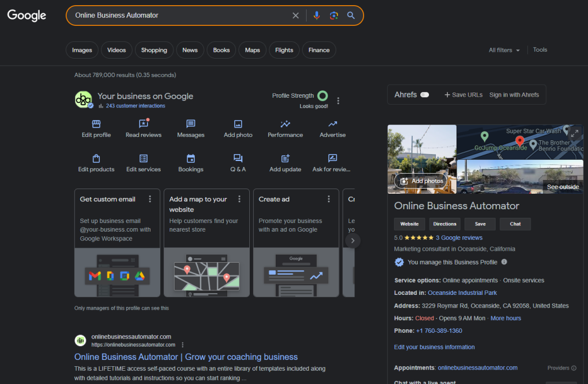
Task: Open Edit services list icon
Action: 143,159
